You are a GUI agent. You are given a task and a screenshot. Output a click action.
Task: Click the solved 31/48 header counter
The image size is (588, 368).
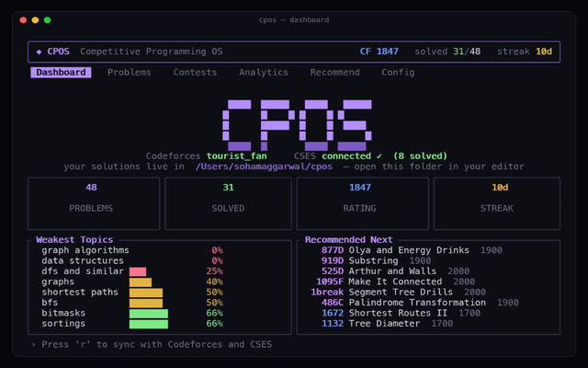447,52
